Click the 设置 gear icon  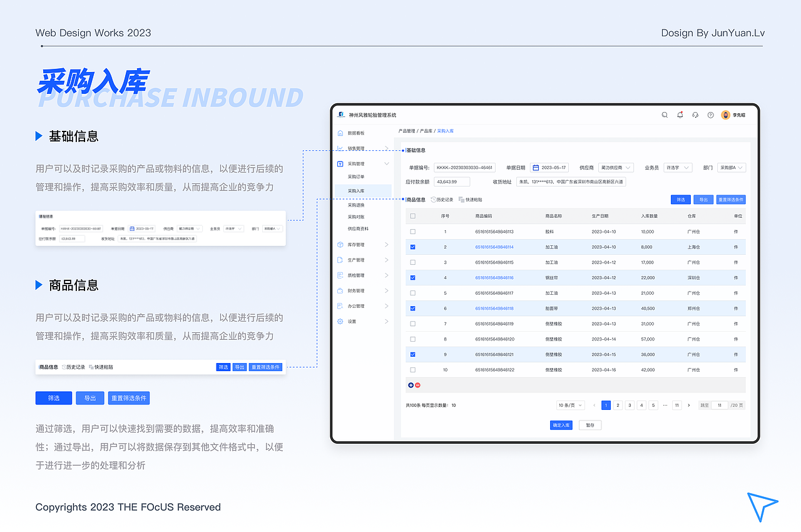pos(340,321)
